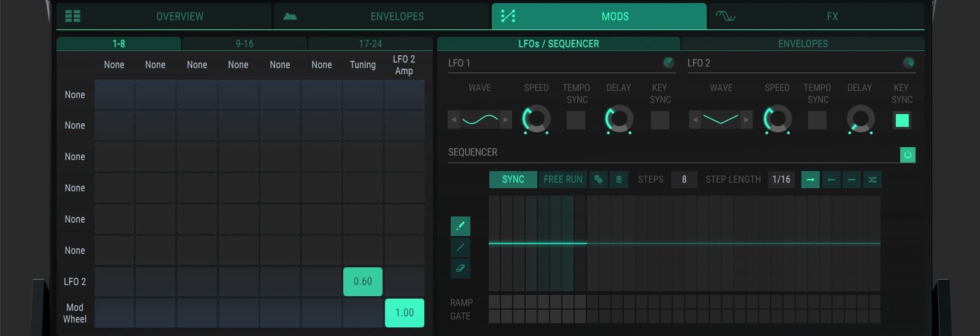Viewport: 980px width, 336px height.
Task: Switch to the Overview tab
Action: (x=164, y=16)
